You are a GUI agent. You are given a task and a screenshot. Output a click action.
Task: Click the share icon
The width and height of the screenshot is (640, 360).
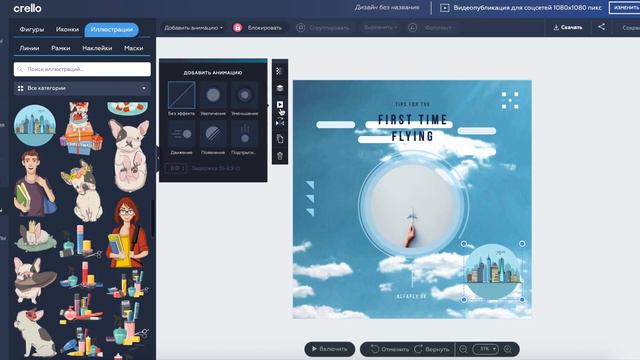(602, 27)
